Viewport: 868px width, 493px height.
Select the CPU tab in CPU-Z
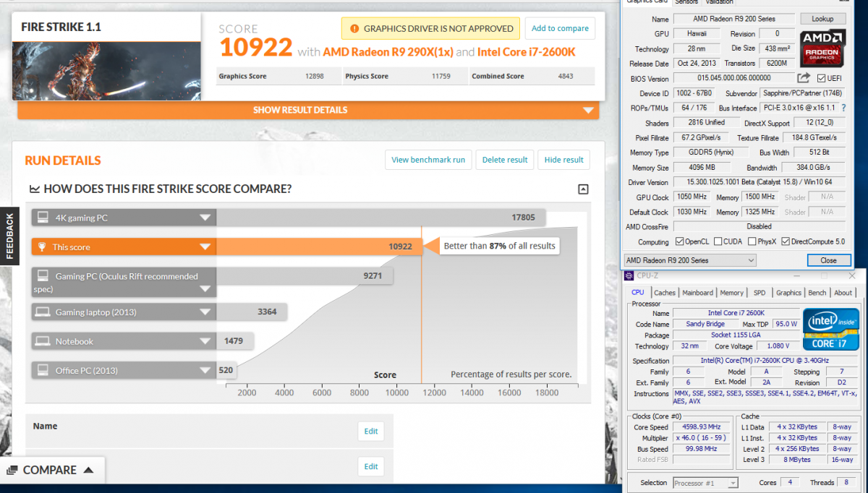pyautogui.click(x=638, y=293)
